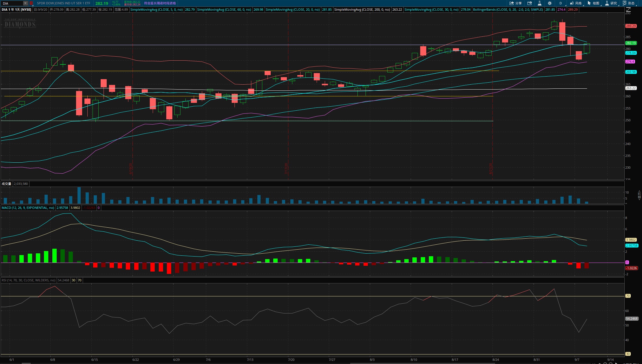Click the volume axis units (百万) label
Viewport: 642px width, 364px height.
click(x=639, y=195)
